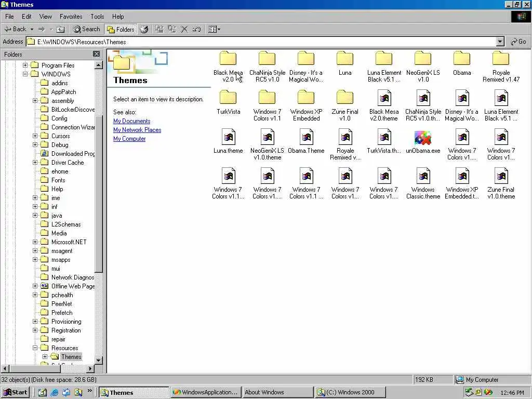Open the Address bar dropdown arrow
Image resolution: width=532 pixels, height=399 pixels.
[x=500, y=42]
